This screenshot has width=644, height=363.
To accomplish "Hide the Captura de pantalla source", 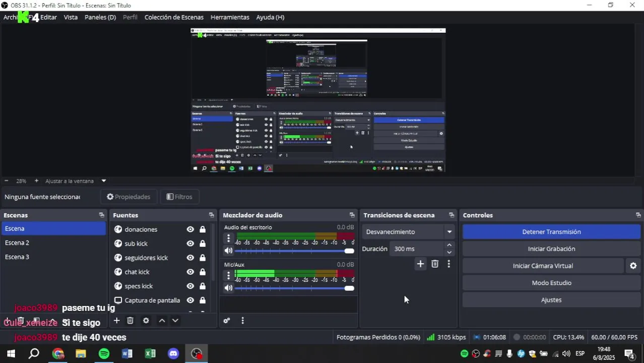I will click(x=190, y=300).
